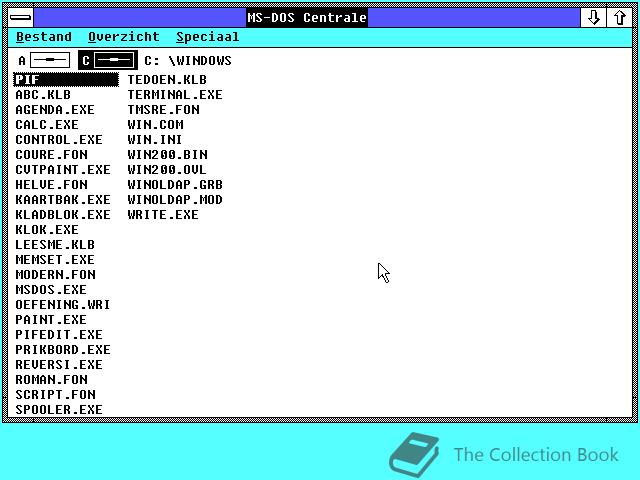Screen dimensions: 640x480
Task: Open the window control menu box
Action: tap(20, 18)
